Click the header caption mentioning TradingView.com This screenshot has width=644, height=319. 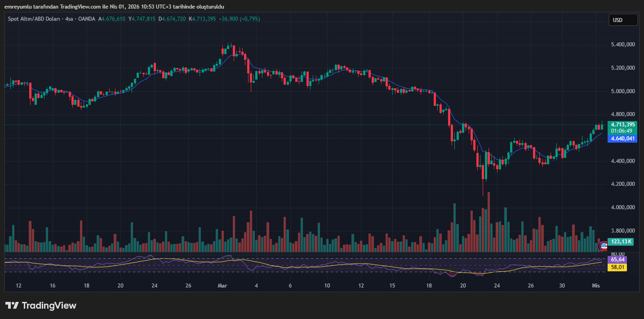click(114, 6)
